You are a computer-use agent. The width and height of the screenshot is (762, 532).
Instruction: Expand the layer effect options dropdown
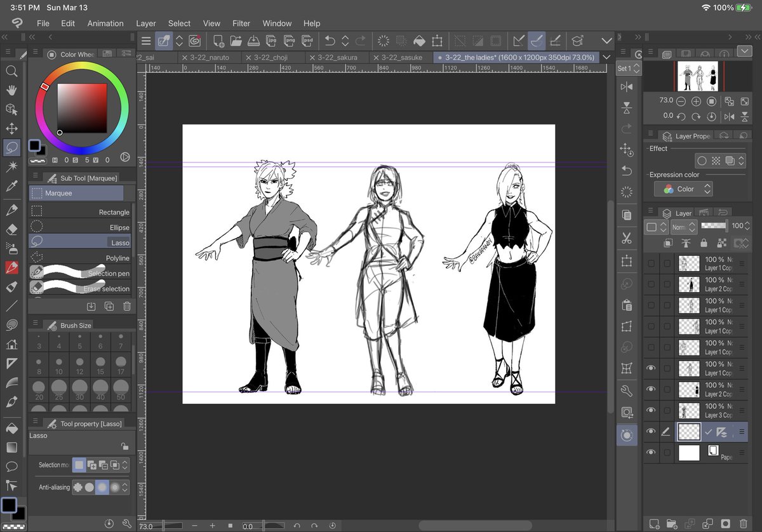point(742,161)
